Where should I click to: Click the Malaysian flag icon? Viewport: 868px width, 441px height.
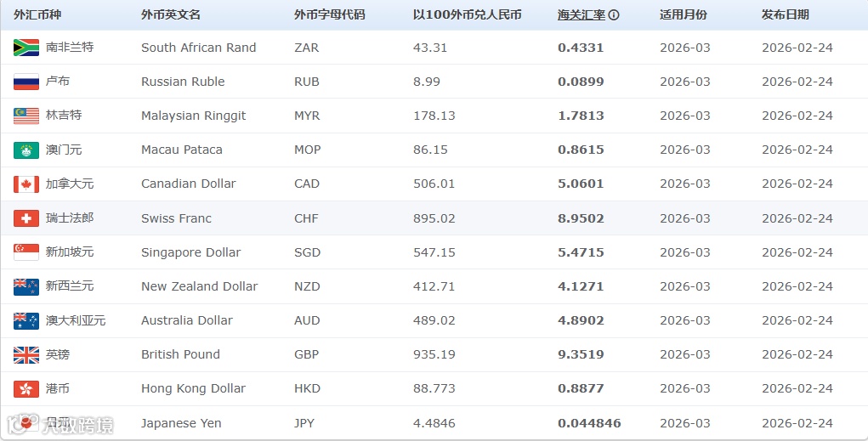point(26,116)
